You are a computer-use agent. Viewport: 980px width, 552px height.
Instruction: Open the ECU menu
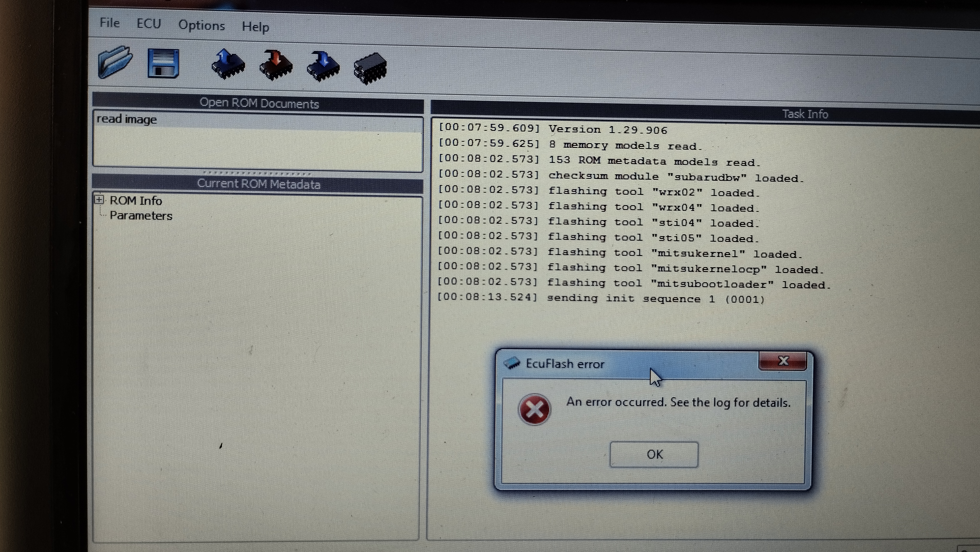(149, 24)
